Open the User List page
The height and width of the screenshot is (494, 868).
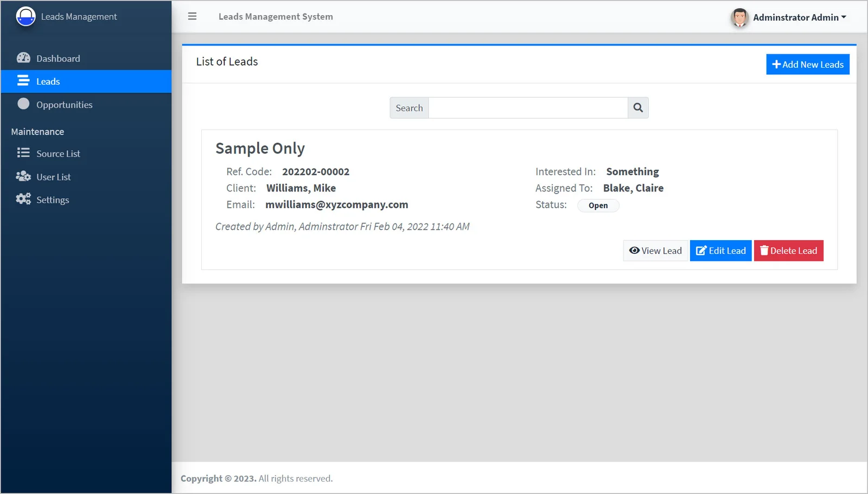86,177
